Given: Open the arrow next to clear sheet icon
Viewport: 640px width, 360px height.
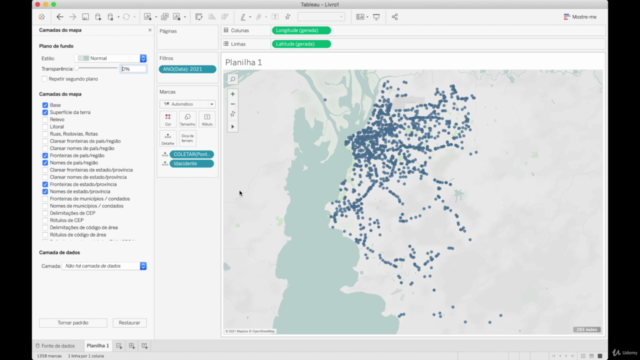Looking at the screenshot, I should tap(185, 17).
